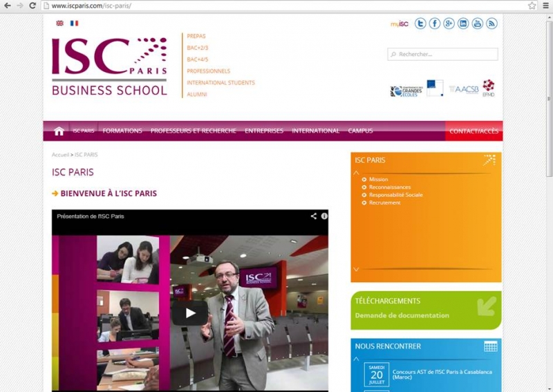Switch site language to French flag
553x392 pixels.
(x=74, y=23)
